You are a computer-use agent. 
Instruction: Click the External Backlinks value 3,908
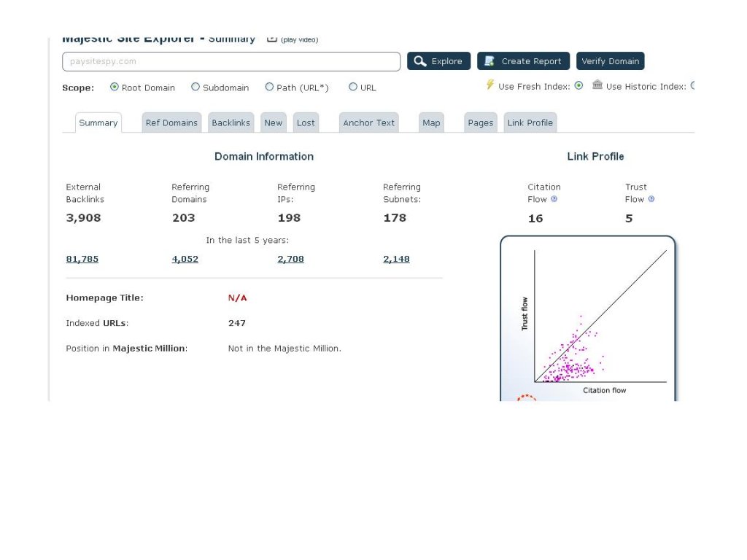click(83, 218)
